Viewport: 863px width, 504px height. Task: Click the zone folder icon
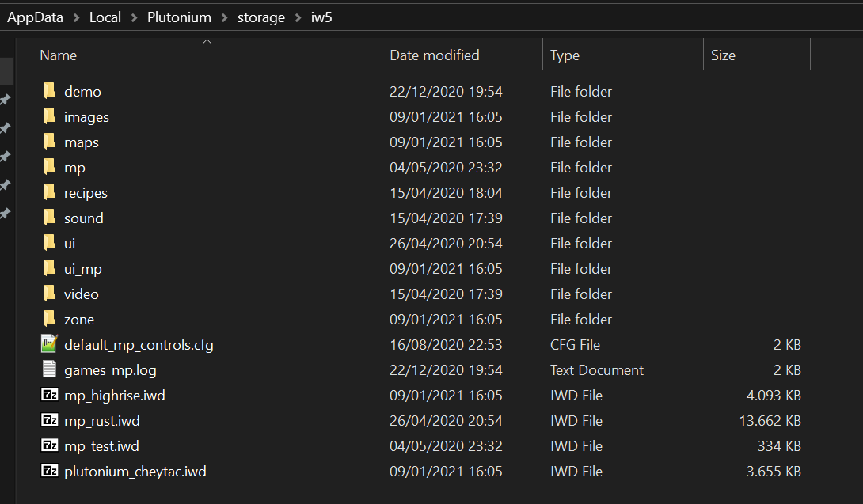click(49, 318)
